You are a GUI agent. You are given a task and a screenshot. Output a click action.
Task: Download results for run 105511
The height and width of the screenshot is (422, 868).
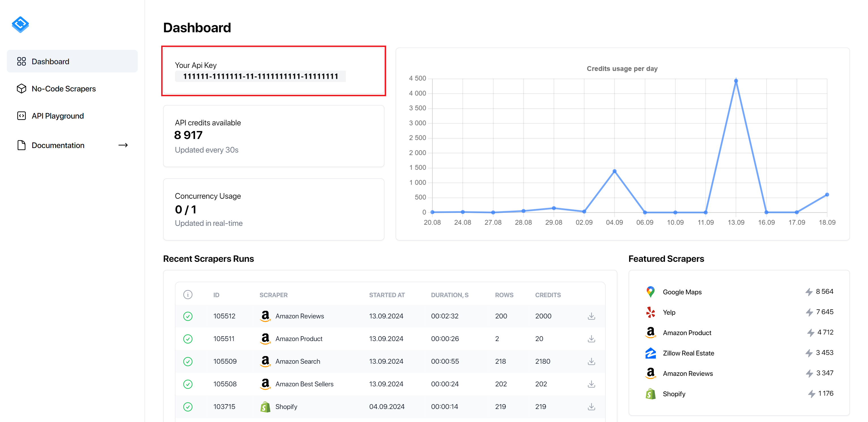click(x=591, y=339)
